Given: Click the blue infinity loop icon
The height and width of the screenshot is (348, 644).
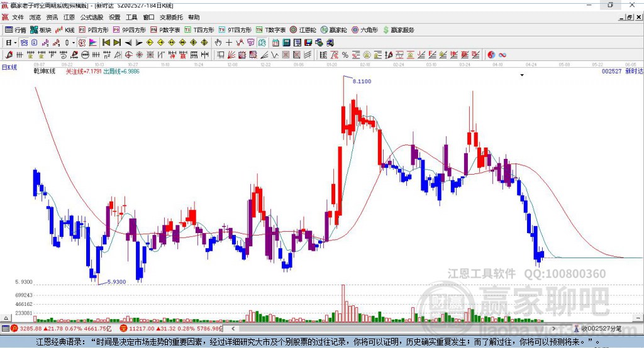Looking at the screenshot, I should (x=502, y=55).
